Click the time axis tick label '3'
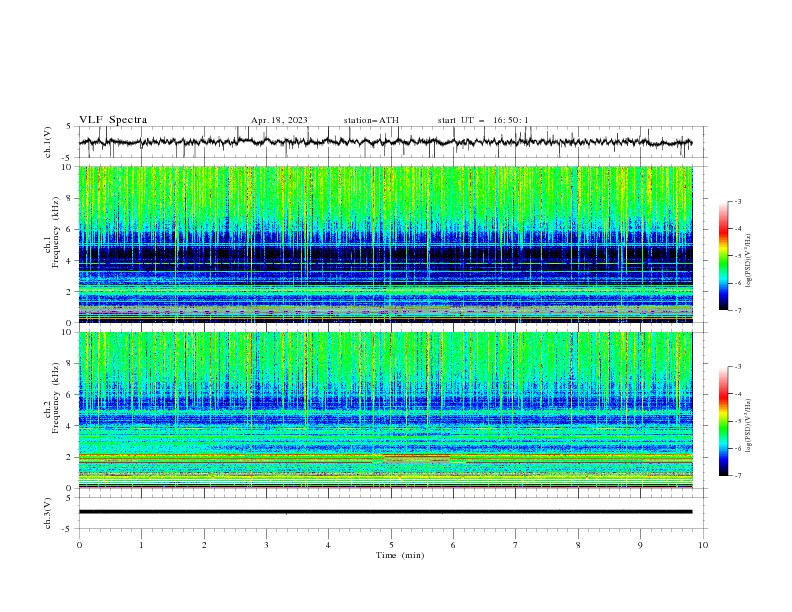The image size is (792, 612). pos(266,545)
